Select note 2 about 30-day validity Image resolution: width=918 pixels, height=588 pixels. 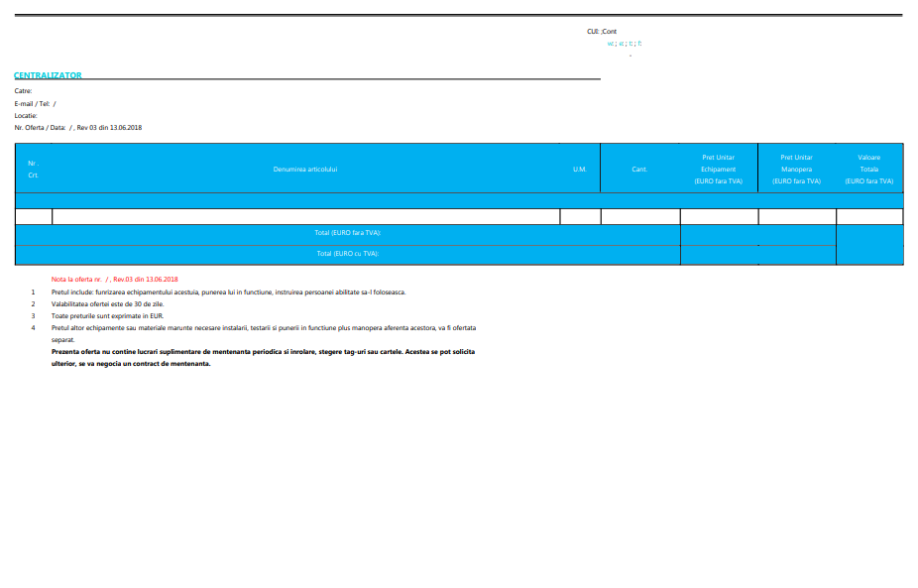click(107, 303)
